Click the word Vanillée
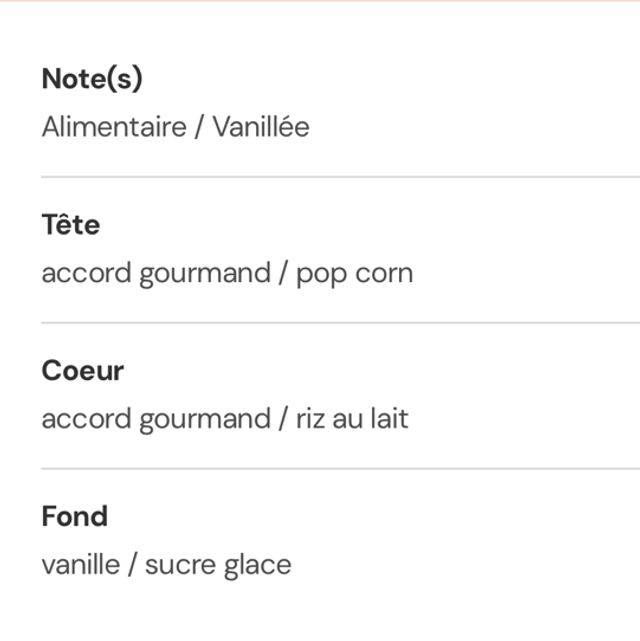This screenshot has height=641, width=640. pyautogui.click(x=260, y=127)
